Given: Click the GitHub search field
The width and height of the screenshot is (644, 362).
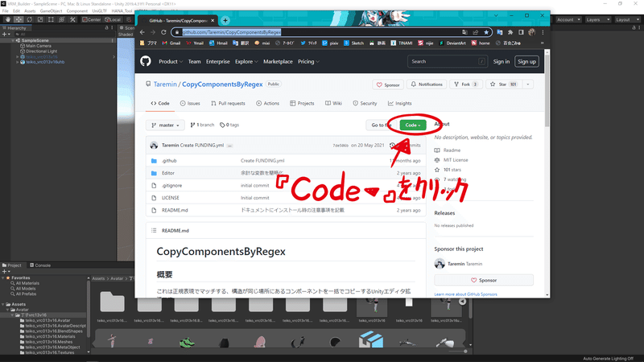Looking at the screenshot, I should click(x=448, y=62).
